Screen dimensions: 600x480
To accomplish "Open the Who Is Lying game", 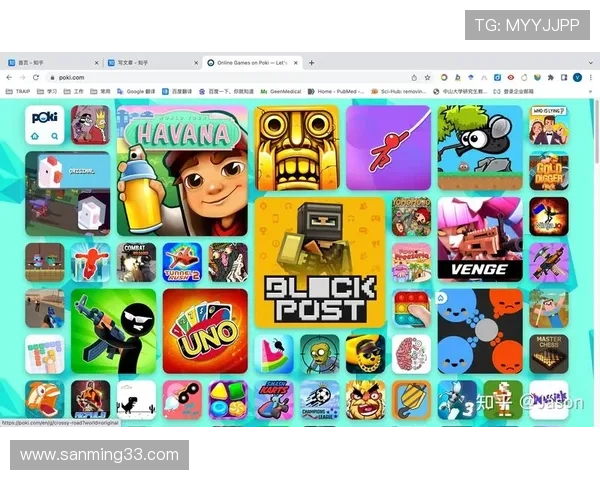I will pyautogui.click(x=549, y=125).
